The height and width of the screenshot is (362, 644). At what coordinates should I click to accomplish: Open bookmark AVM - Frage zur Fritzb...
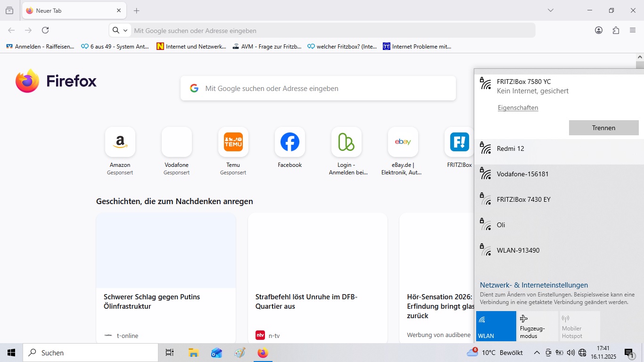pos(267,46)
